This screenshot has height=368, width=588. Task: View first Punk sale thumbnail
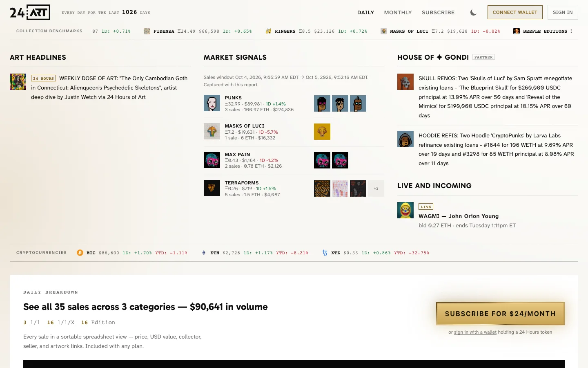tap(322, 103)
